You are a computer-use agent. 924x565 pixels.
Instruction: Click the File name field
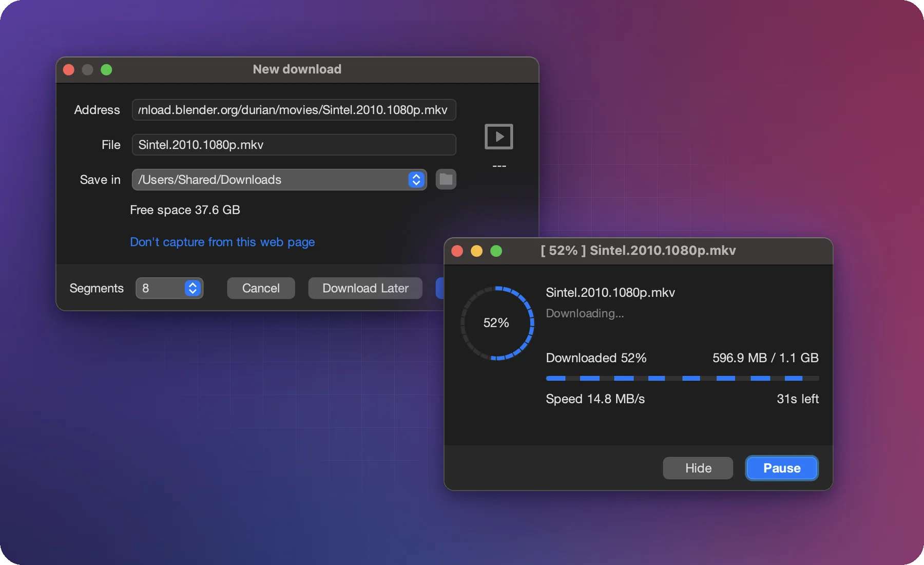(x=294, y=145)
